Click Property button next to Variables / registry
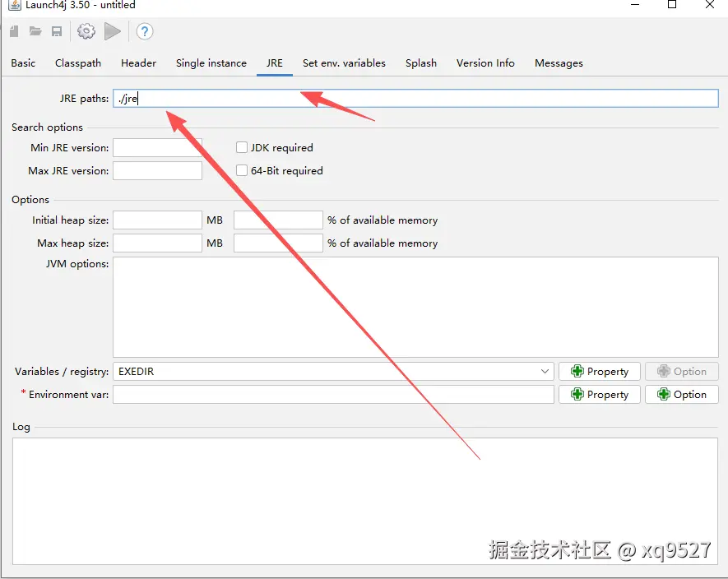 (600, 372)
